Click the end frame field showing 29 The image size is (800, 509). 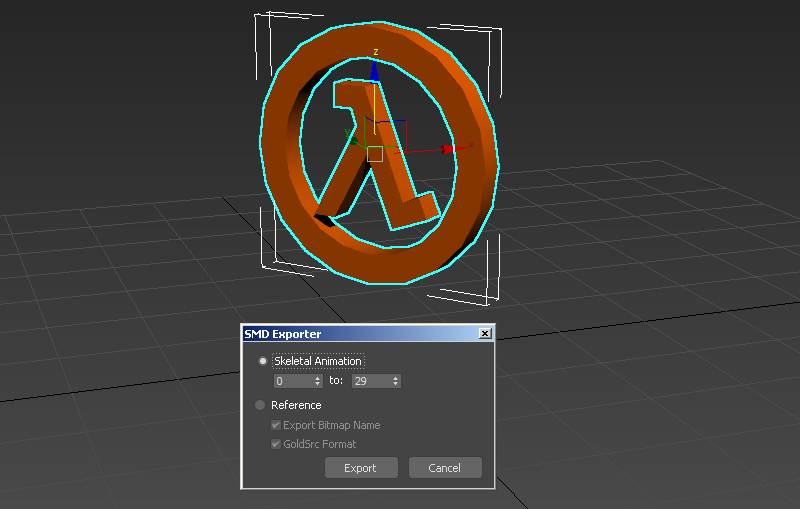370,381
